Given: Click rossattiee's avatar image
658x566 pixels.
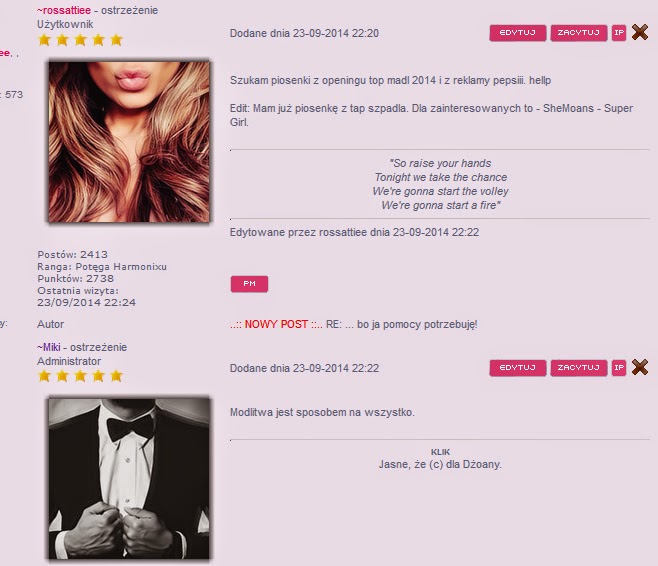Looking at the screenshot, I should 129,142.
